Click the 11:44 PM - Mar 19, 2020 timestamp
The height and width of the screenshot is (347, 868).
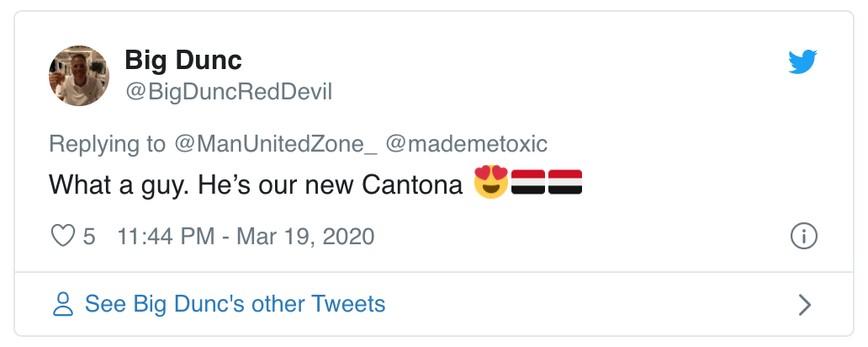[x=246, y=237]
